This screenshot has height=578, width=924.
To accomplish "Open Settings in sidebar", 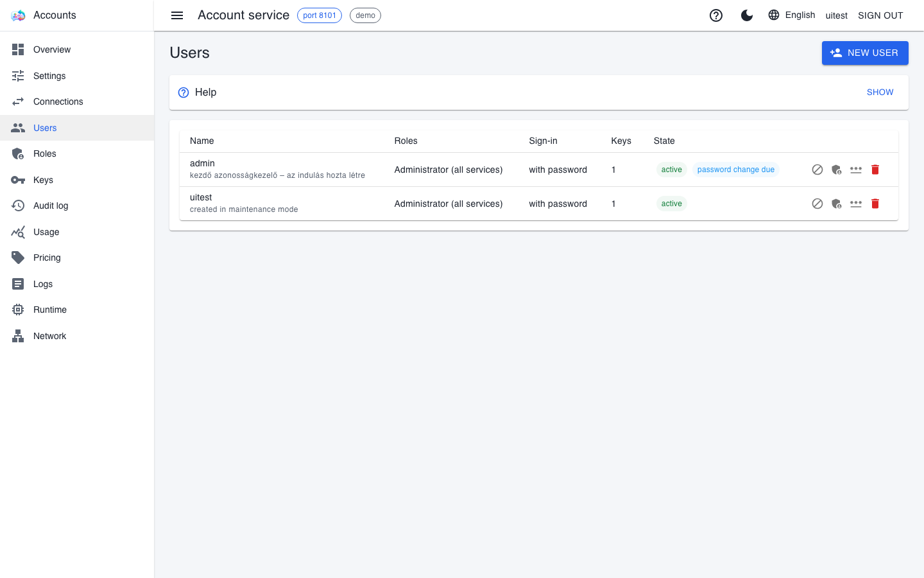I will click(x=77, y=76).
